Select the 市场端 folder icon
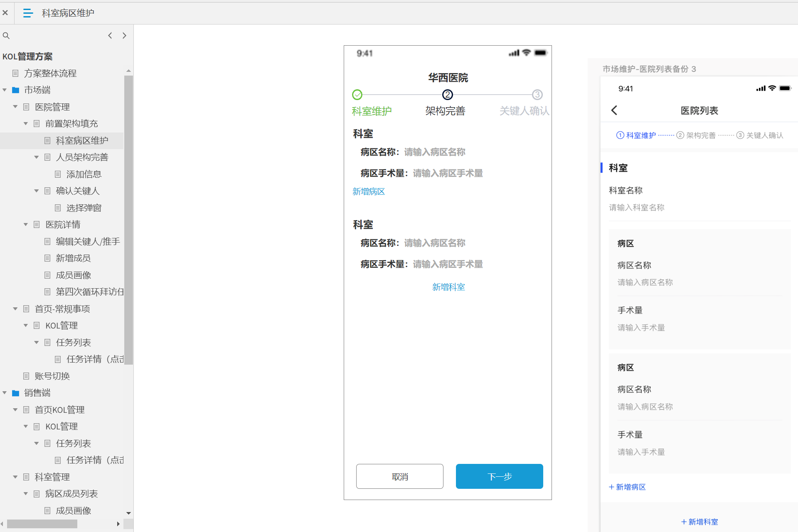 (x=16, y=90)
